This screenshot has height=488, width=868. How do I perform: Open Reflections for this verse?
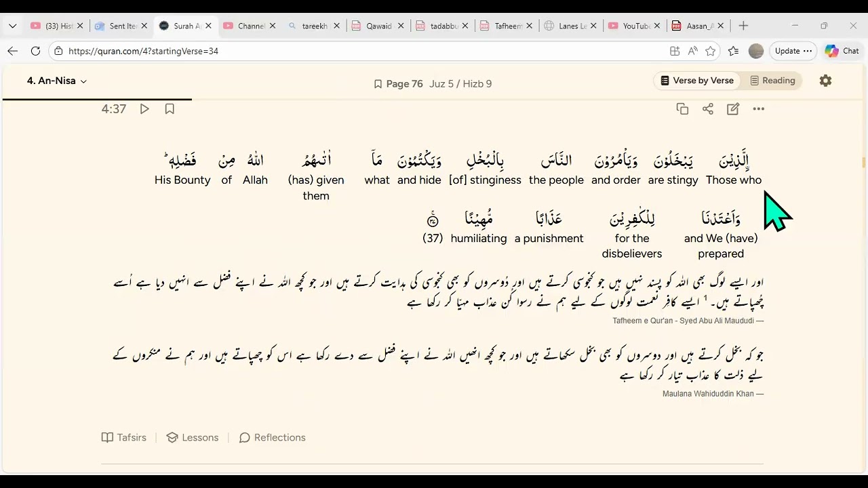(x=273, y=438)
